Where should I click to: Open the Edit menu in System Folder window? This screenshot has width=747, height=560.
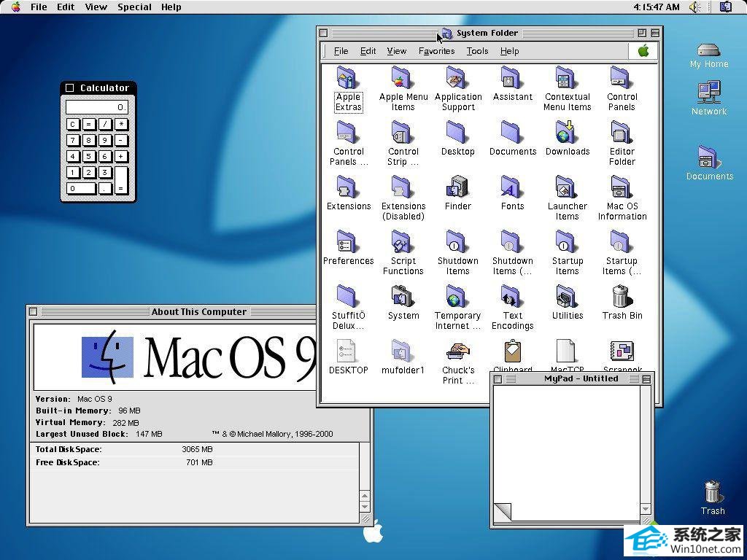coord(368,51)
